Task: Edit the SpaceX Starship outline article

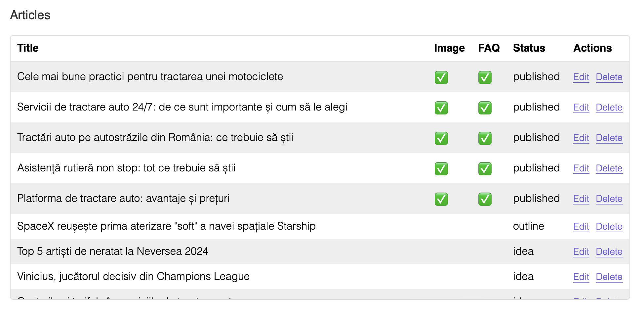Action: [x=581, y=226]
